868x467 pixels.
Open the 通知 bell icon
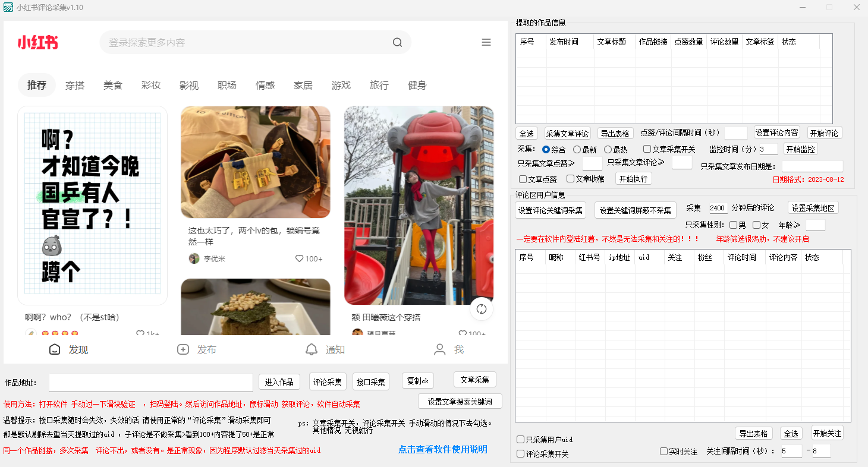[312, 349]
